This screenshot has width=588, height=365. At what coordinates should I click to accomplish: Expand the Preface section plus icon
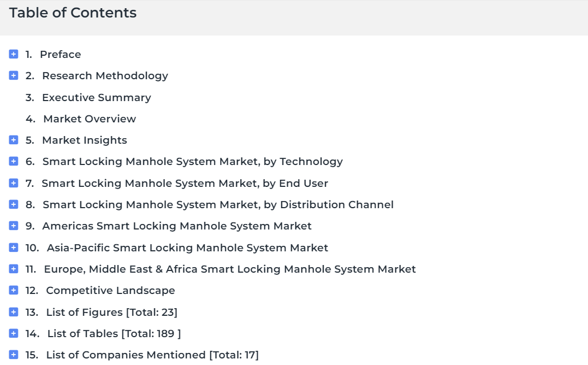click(14, 55)
